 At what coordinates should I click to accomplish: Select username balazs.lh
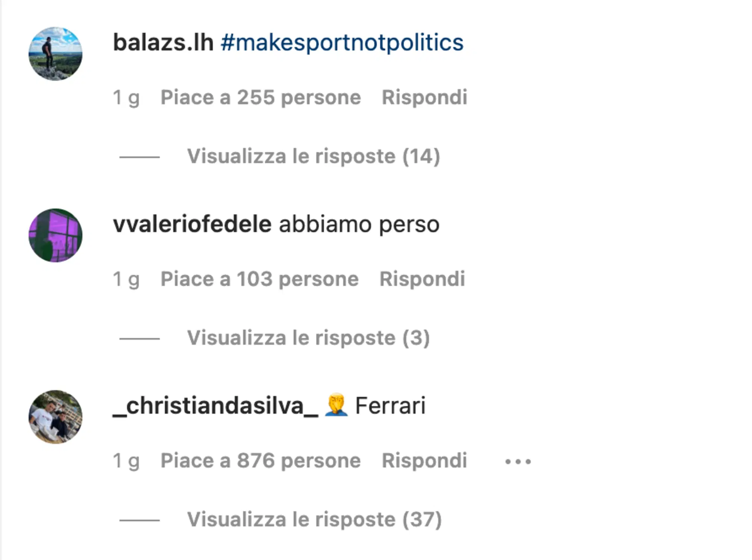(x=164, y=42)
